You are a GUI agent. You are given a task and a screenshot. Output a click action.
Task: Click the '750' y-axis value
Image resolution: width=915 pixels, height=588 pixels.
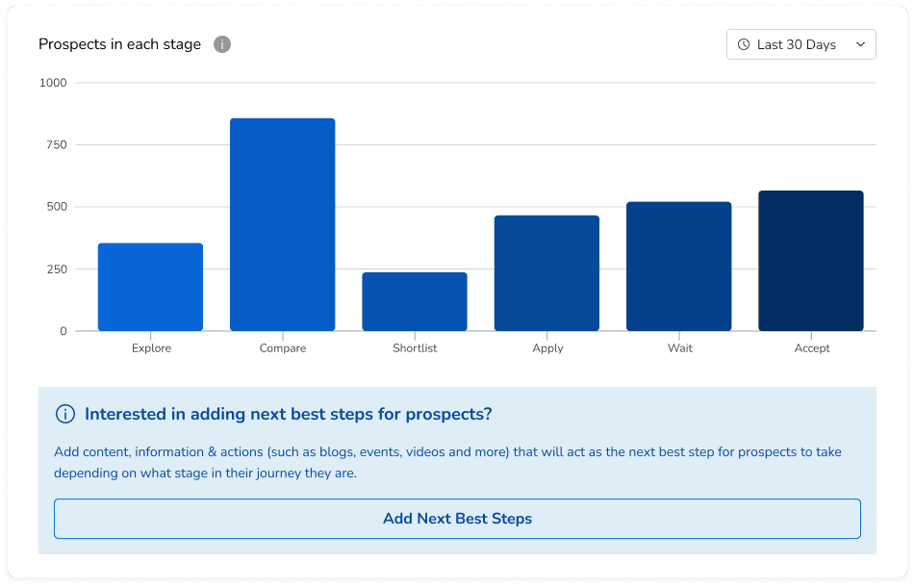57,144
